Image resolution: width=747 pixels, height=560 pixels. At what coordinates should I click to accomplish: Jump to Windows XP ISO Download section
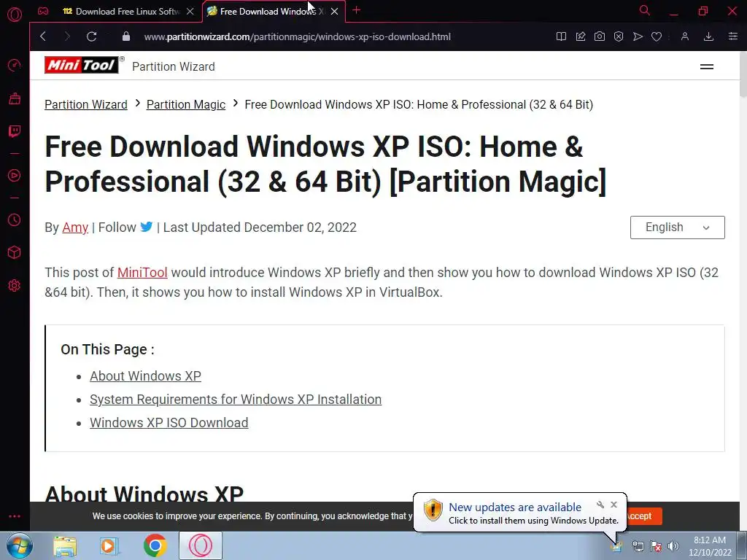[x=169, y=422]
